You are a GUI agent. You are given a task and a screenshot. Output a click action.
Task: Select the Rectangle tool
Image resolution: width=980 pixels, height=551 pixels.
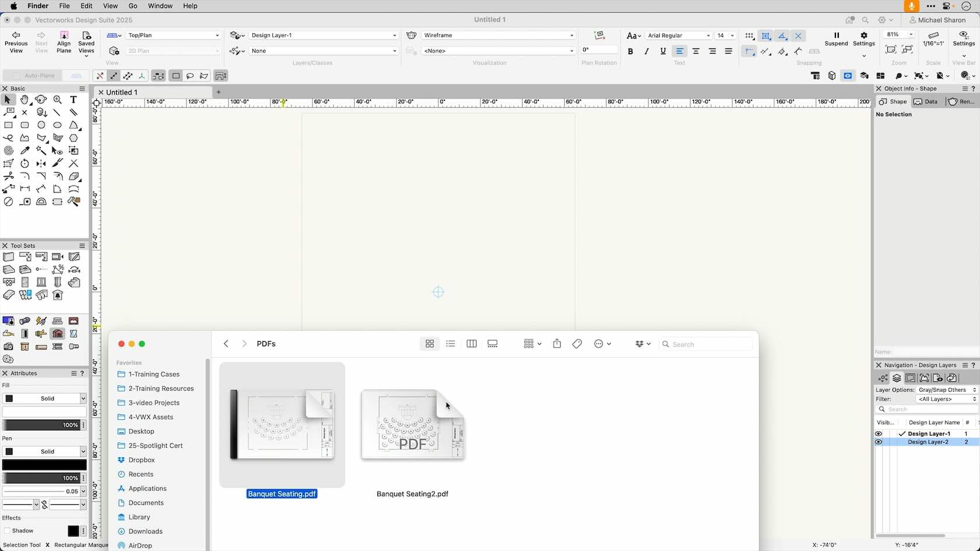[9, 125]
